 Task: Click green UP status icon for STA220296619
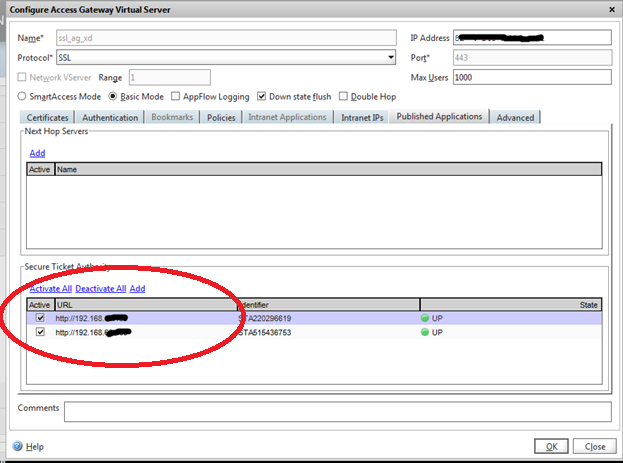pyautogui.click(x=425, y=318)
